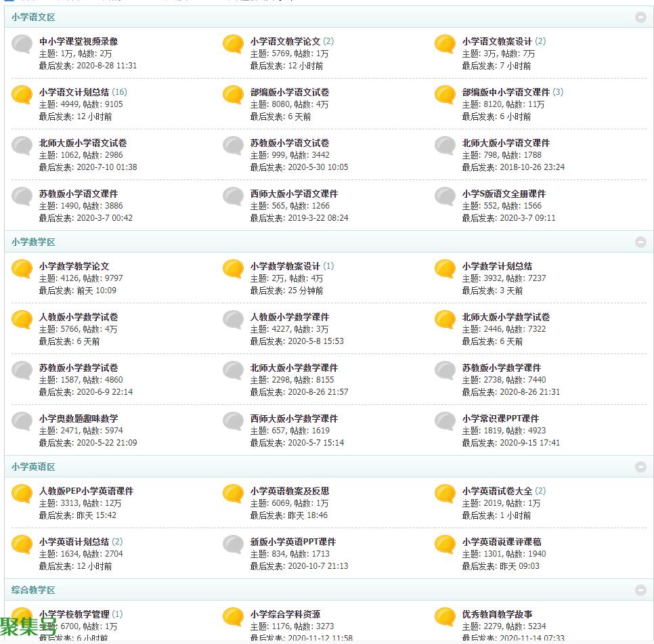The height and width of the screenshot is (644, 654).
Task: Open the 小学语文教案设计 forum
Action: (497, 41)
